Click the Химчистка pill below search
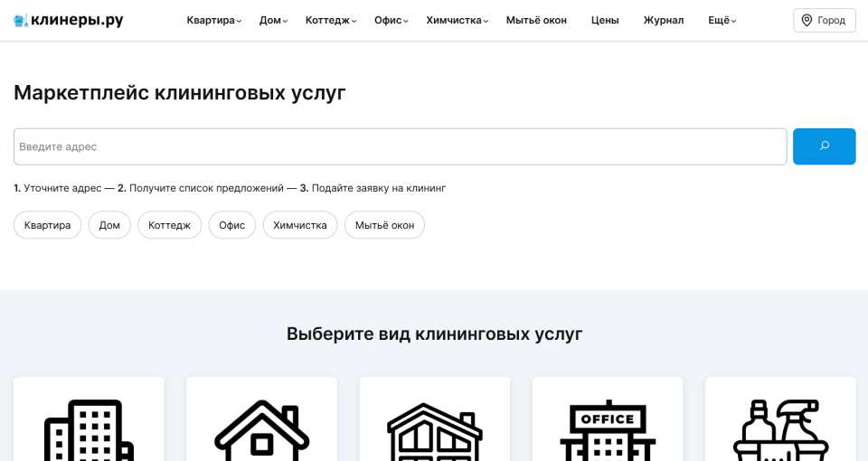Image resolution: width=868 pixels, height=461 pixels. pyautogui.click(x=300, y=225)
